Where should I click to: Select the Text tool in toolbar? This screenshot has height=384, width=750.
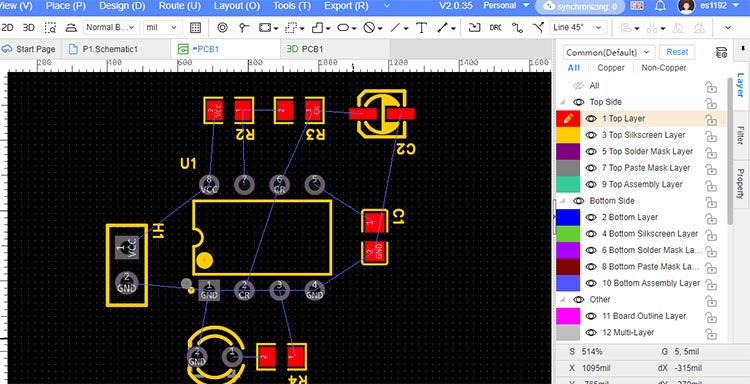click(x=421, y=28)
